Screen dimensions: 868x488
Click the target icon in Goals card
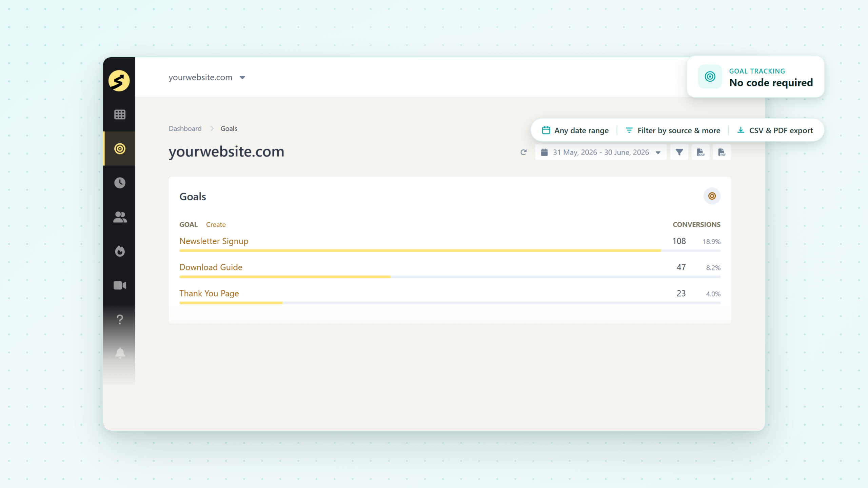712,196
